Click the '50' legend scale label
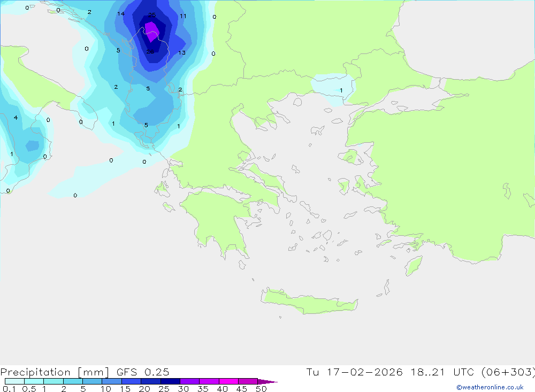 pos(261,389)
